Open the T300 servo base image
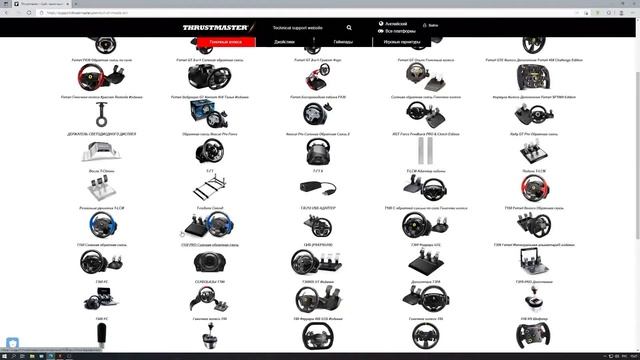The height and width of the screenshot is (360, 640). 209,262
